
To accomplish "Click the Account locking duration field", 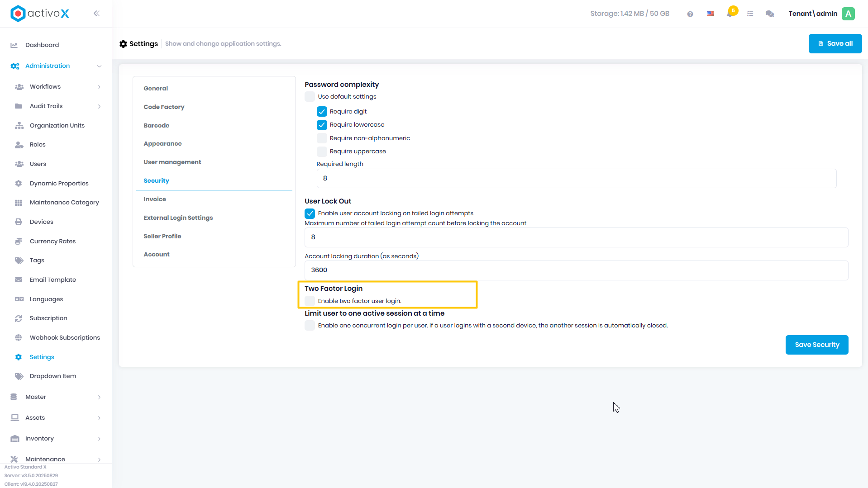I will (577, 270).
